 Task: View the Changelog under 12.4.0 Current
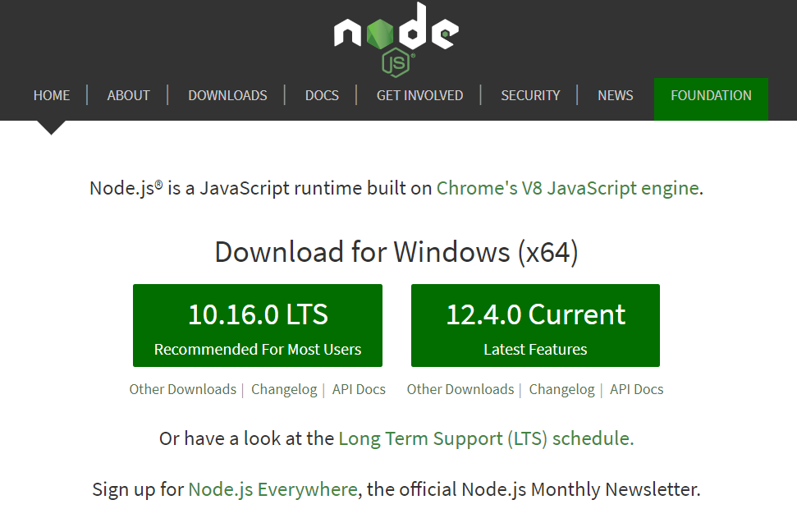coord(561,389)
